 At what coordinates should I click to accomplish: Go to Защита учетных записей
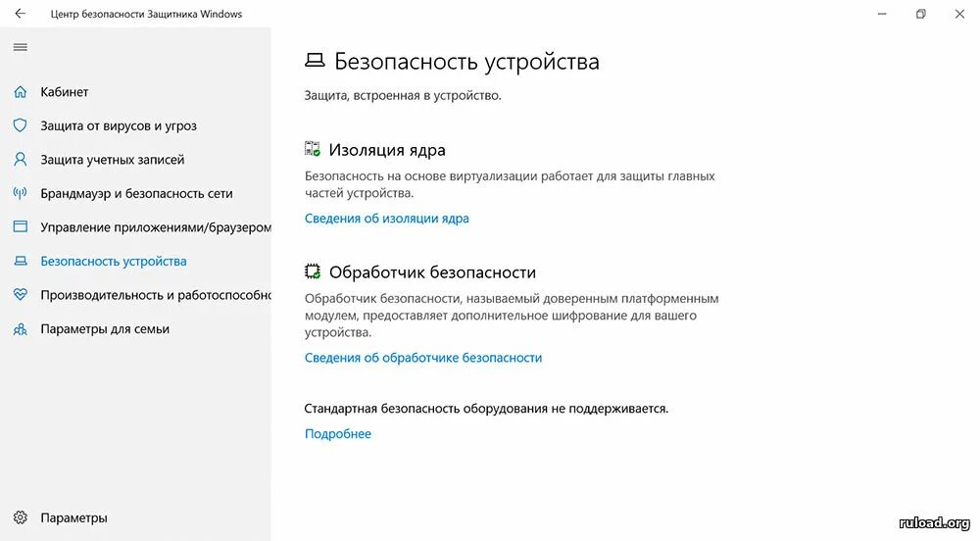[x=113, y=160]
